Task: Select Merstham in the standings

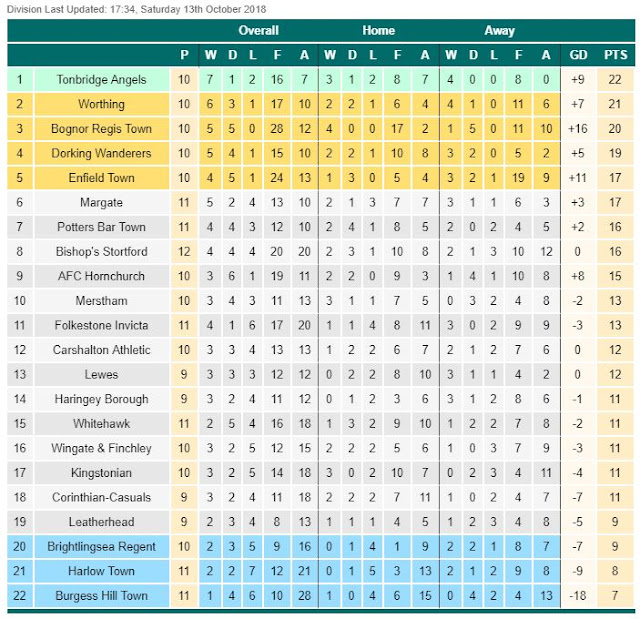Action: coord(101,300)
